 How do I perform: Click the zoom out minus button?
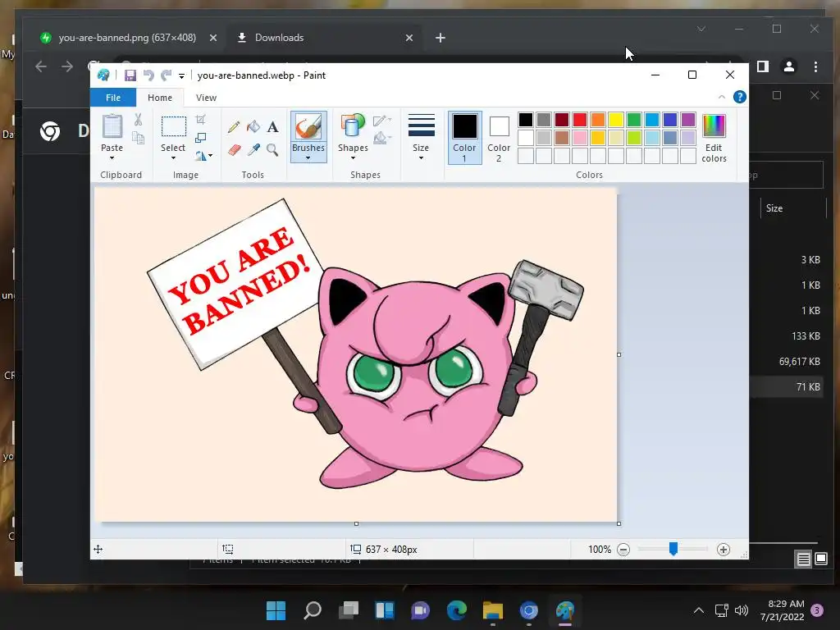click(623, 550)
